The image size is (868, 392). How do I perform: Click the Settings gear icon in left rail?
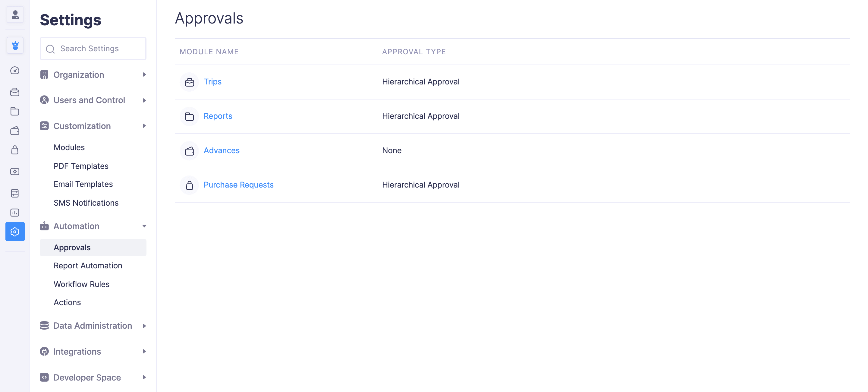[15, 232]
